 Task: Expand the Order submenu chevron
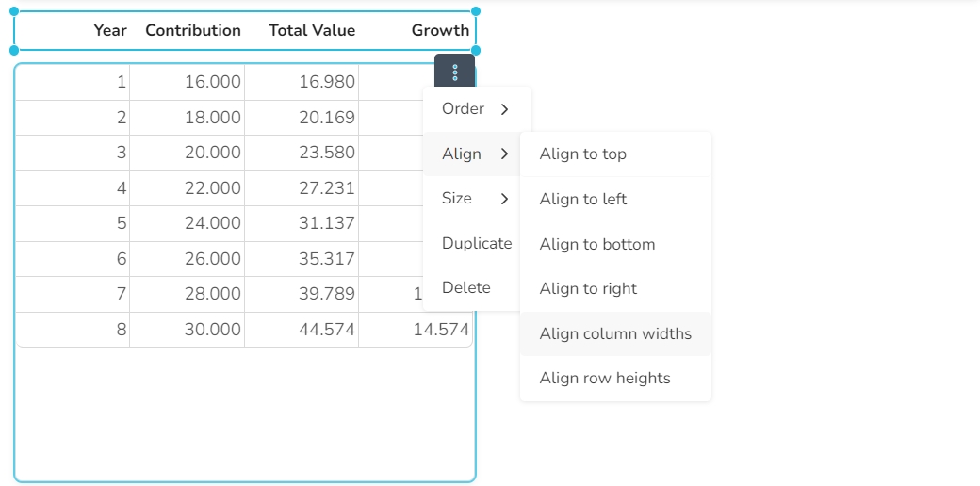tap(505, 109)
